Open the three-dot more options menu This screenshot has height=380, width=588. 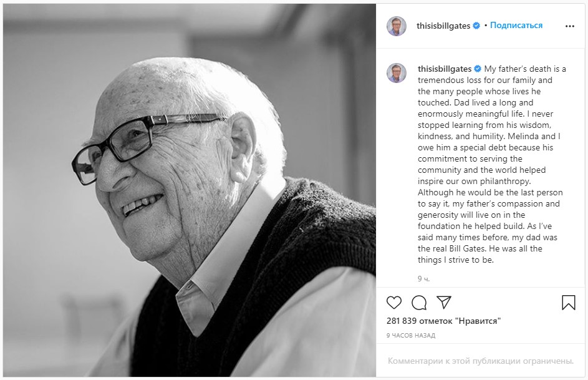tap(569, 26)
